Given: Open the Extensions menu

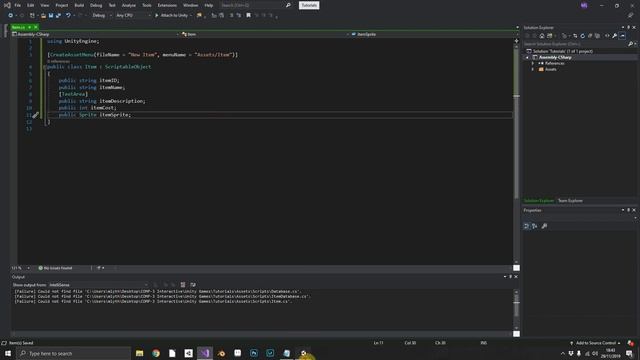Looking at the screenshot, I should 167,5.
